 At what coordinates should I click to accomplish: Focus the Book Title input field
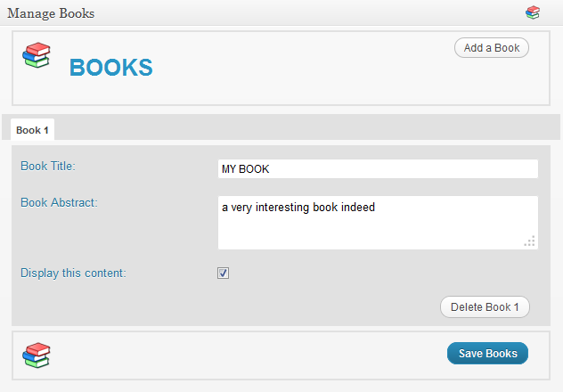coord(378,168)
